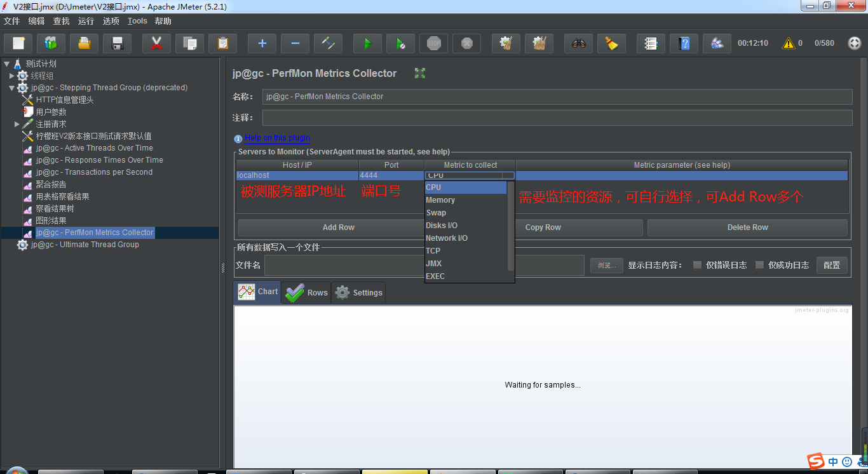Select Memory in the metric dropdown
Screen dimensions: 868x474
point(466,200)
